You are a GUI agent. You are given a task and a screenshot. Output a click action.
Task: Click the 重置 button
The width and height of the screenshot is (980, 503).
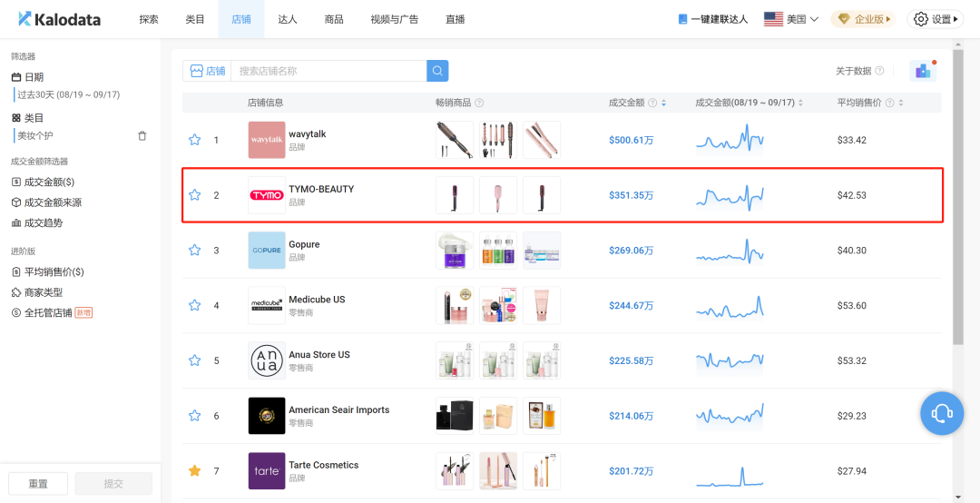(38, 484)
